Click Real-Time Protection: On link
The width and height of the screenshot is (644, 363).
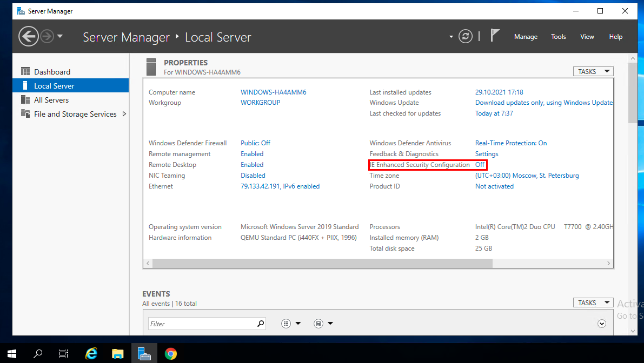pos(511,143)
